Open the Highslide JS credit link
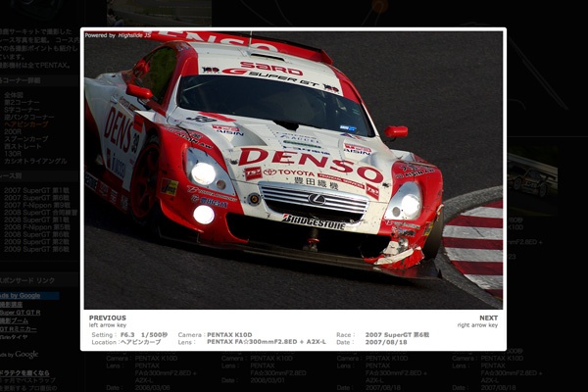 pyautogui.click(x=116, y=35)
